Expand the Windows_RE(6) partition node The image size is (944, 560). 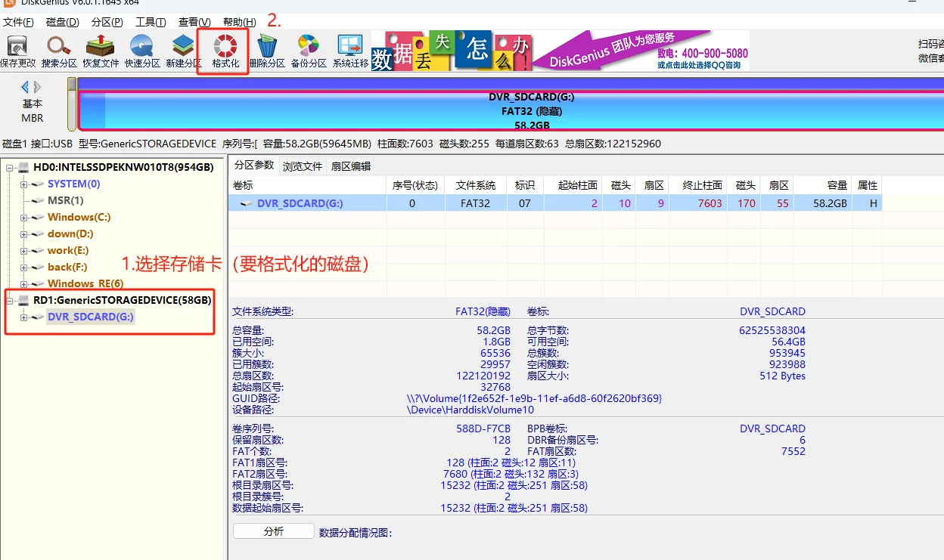[24, 283]
